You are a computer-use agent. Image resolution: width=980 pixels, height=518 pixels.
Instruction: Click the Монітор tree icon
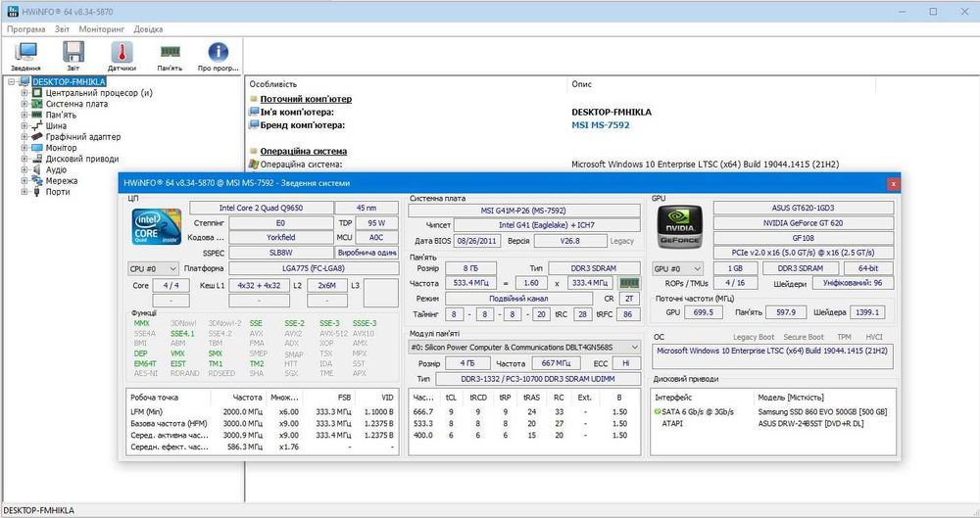(x=37, y=148)
